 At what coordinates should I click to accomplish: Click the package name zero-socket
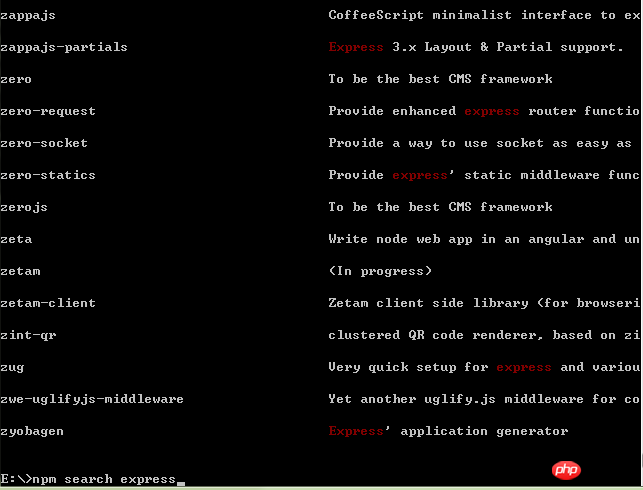[x=44, y=143]
